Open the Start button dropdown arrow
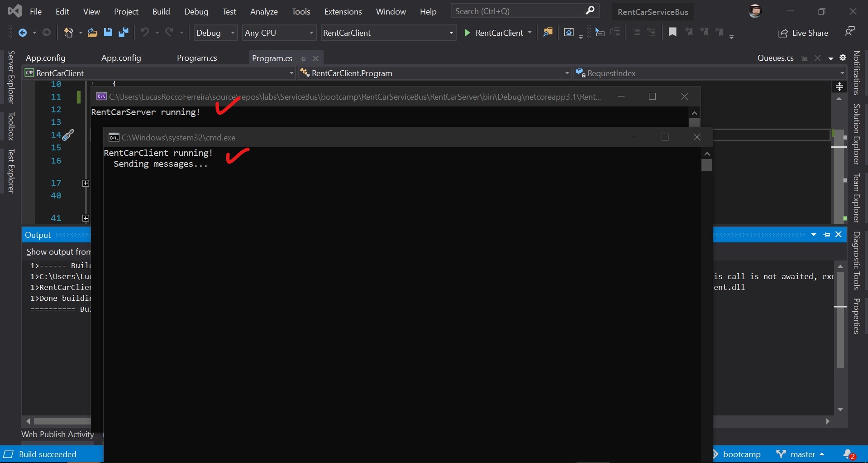Screen dimensions: 868x463 [x=529, y=33]
